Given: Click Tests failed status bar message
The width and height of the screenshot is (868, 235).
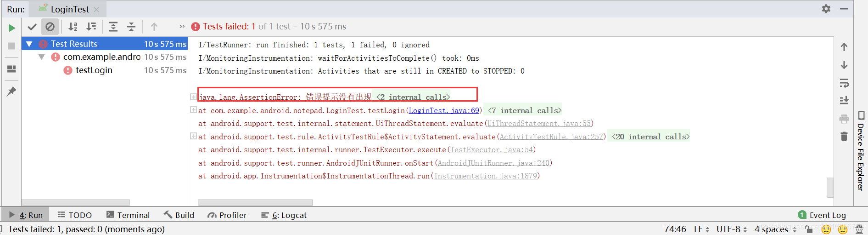Looking at the screenshot, I should point(86,229).
